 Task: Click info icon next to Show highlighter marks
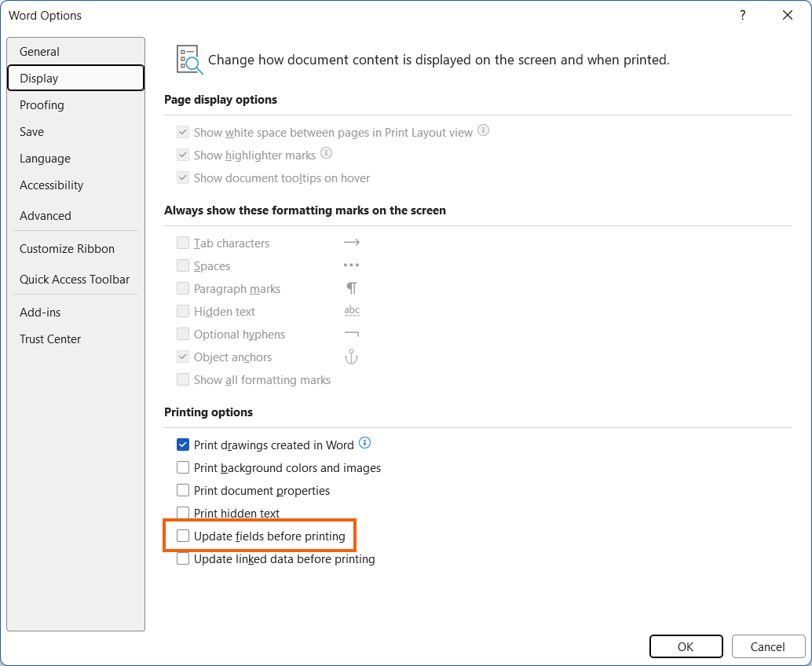(x=326, y=153)
